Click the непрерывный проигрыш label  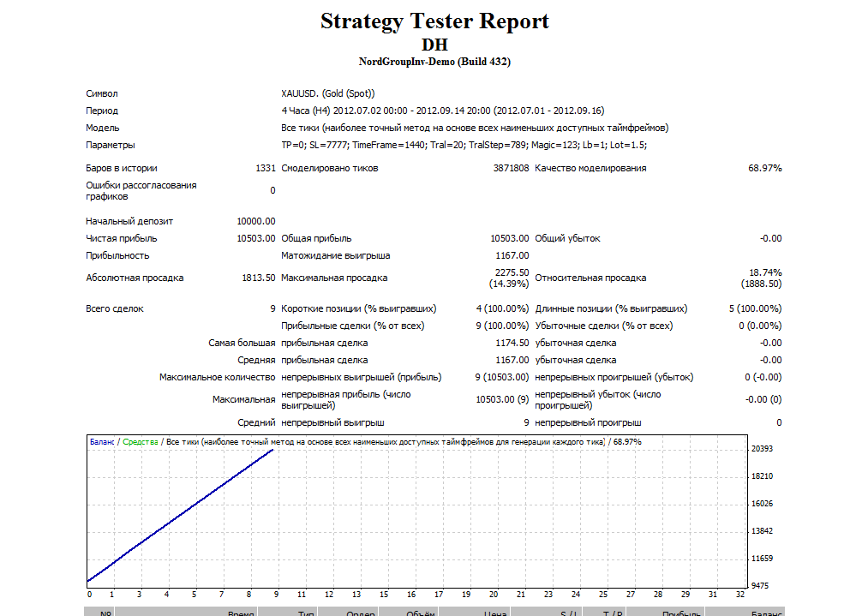click(588, 423)
